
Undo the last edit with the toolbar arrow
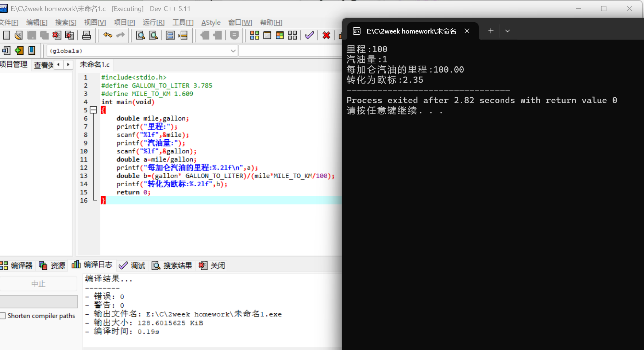pyautogui.click(x=108, y=35)
